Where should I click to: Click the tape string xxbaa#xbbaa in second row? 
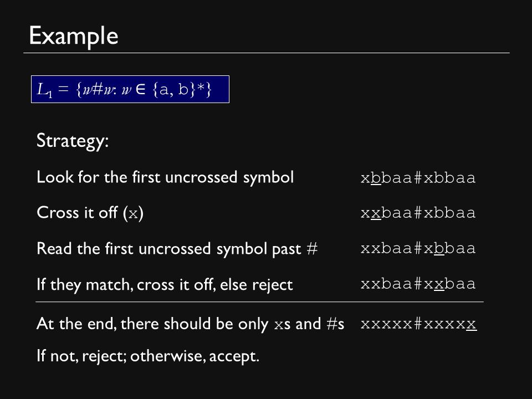tap(418, 213)
